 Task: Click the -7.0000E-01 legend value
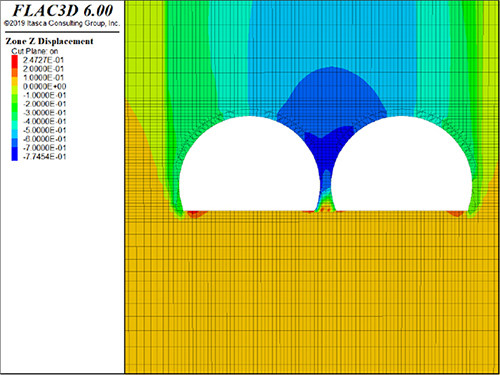44,147
